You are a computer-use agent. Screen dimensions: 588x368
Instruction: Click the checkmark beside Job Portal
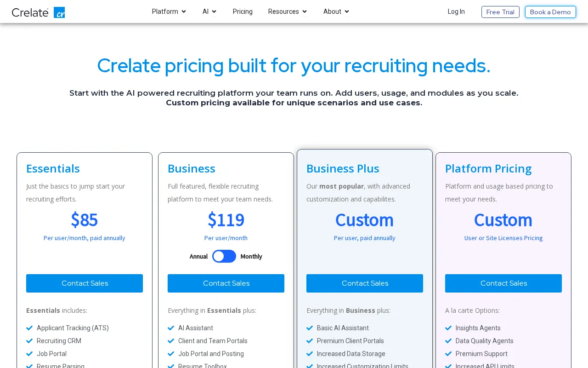click(29, 354)
